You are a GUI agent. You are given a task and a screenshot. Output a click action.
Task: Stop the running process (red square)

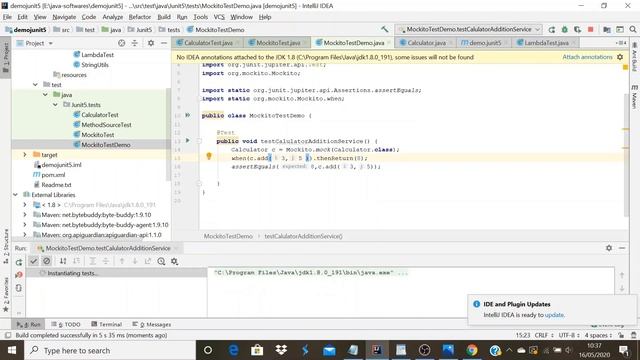click(590, 29)
